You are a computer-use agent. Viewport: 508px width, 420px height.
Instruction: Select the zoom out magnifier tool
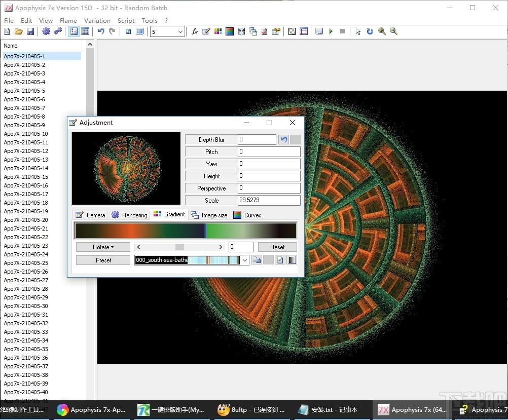[393, 31]
